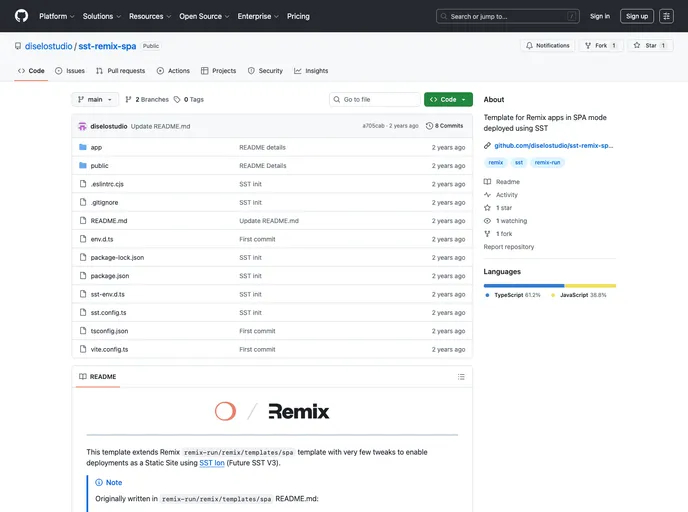The height and width of the screenshot is (512, 688).
Task: View the 8 Commits history
Action: (444, 126)
